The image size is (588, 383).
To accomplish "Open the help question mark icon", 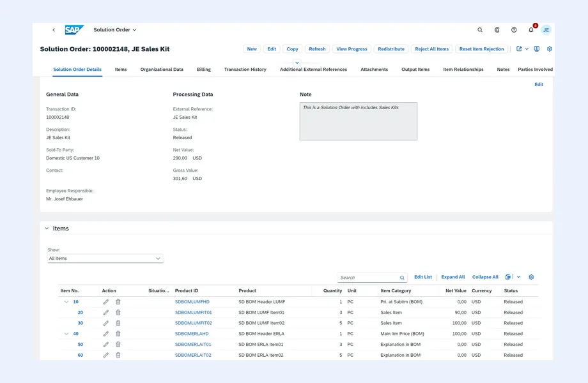I will 514,29.
